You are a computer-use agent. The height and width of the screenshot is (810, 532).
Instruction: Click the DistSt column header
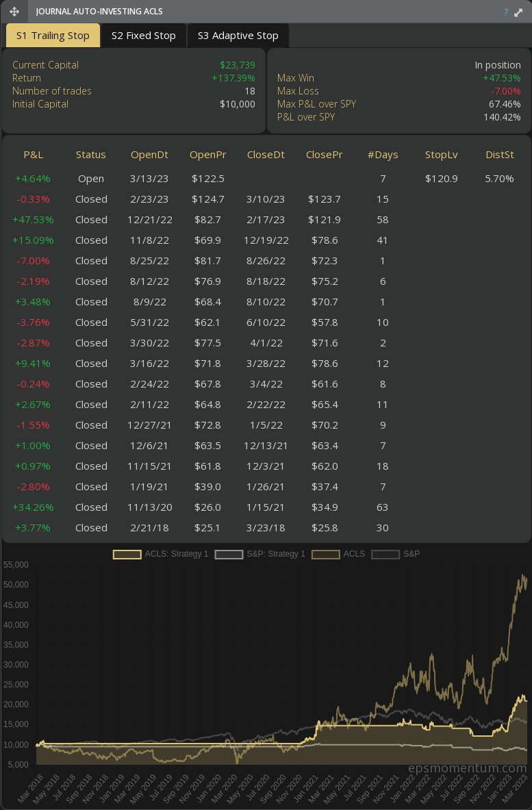499,155
